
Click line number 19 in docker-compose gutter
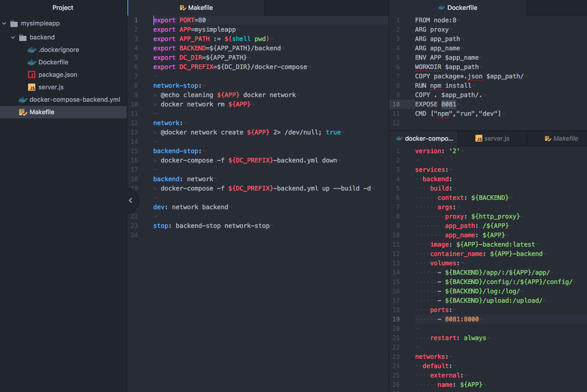coord(396,319)
